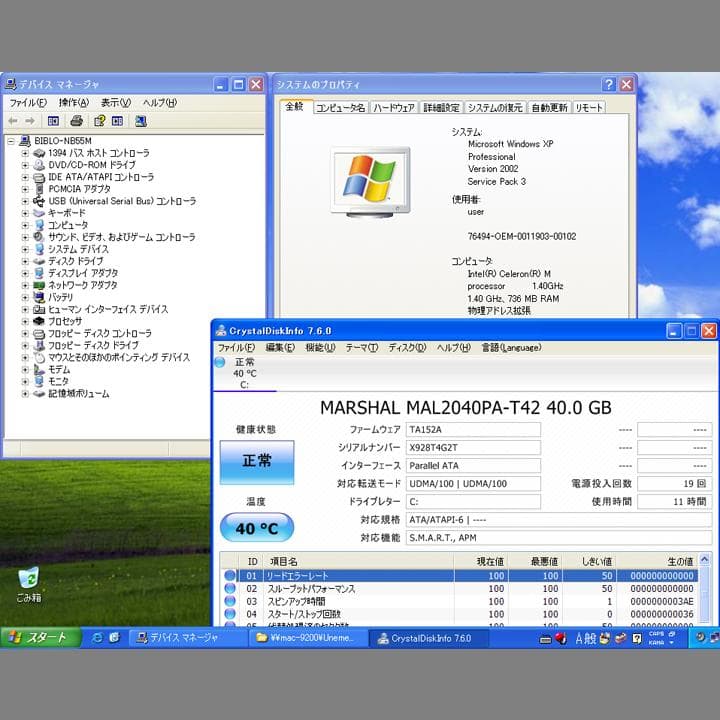Select ヒューマン インターフェイス デバイス tree item

tap(108, 309)
